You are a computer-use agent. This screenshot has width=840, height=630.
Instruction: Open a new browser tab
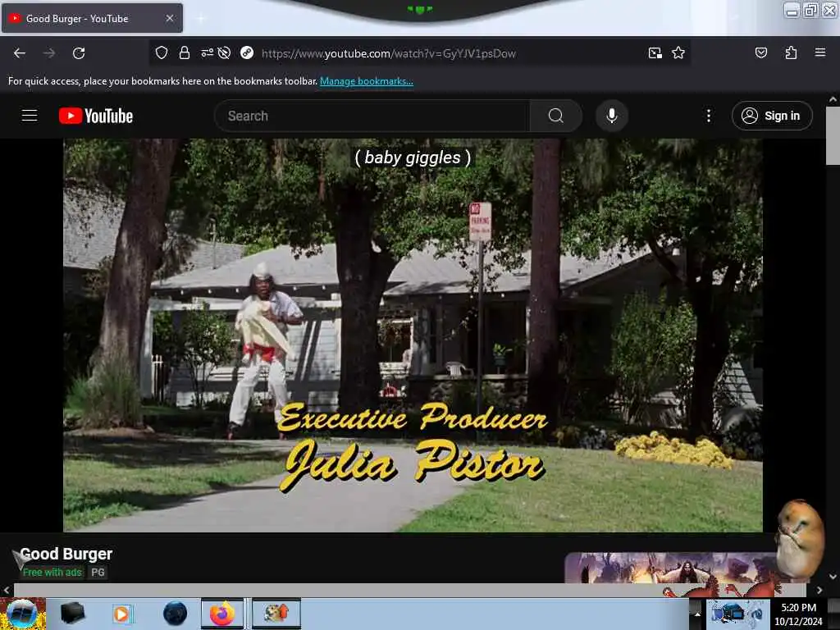201,19
